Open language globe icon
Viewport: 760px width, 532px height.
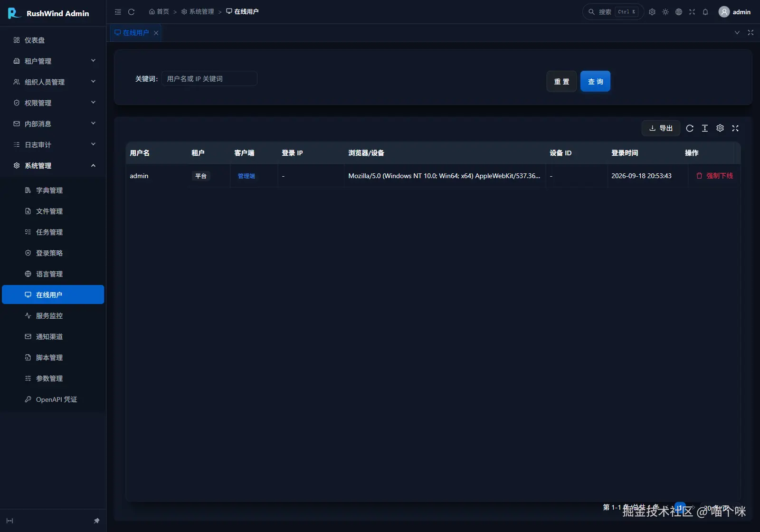679,12
